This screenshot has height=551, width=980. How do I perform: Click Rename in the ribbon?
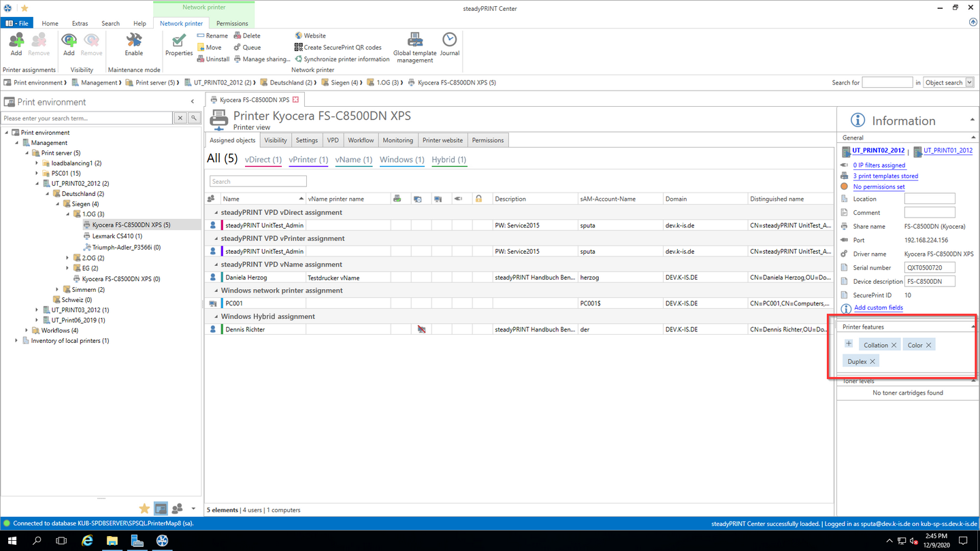coord(212,35)
